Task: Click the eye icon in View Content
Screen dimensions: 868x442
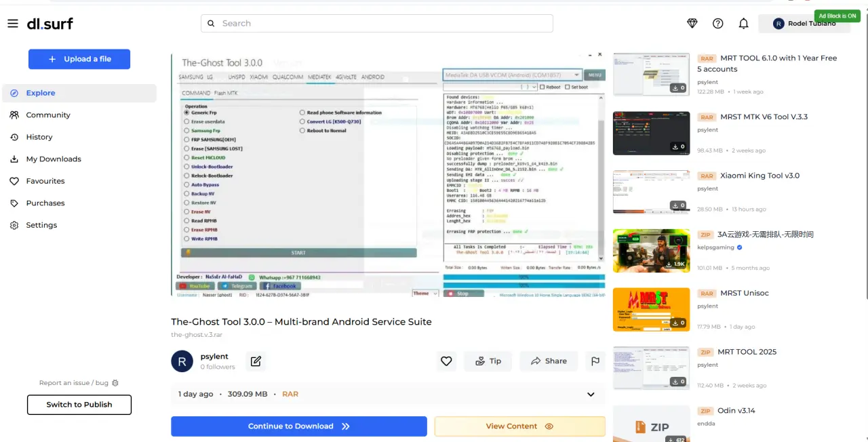Action: tap(549, 426)
